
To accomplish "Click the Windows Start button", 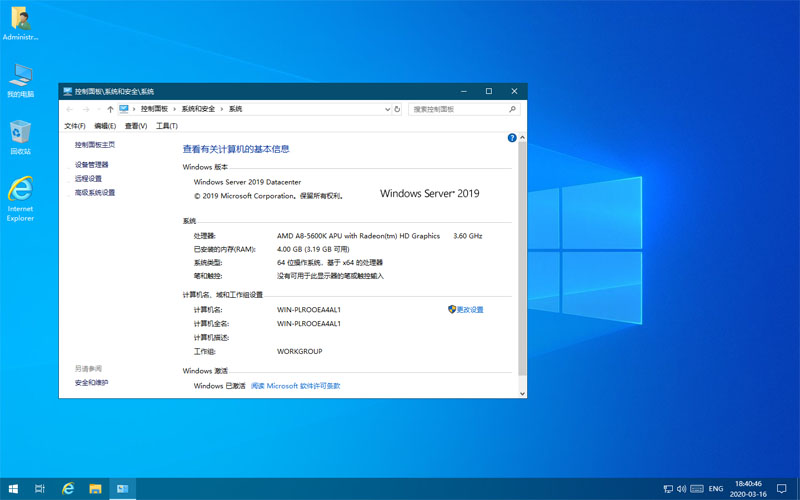I will pos(13,489).
